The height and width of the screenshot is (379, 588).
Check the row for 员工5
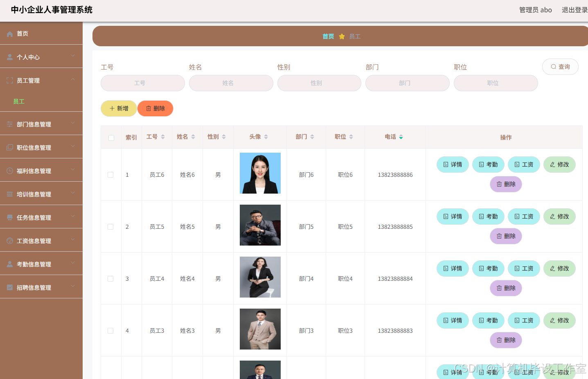(110, 227)
